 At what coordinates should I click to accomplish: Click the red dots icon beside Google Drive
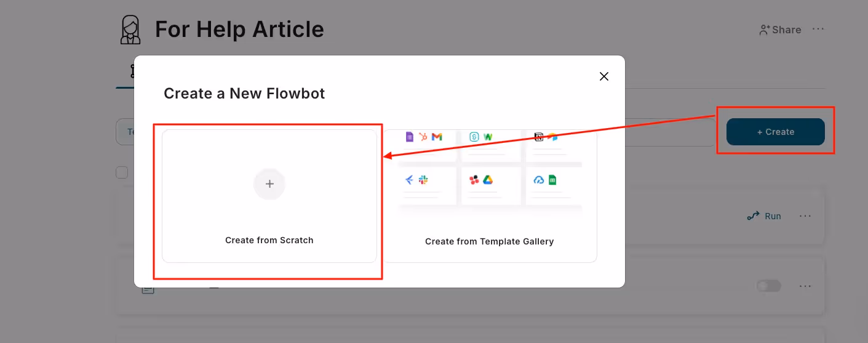[x=474, y=180]
